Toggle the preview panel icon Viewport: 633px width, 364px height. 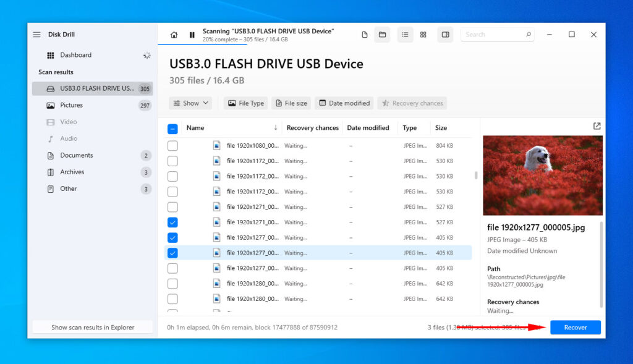pos(444,35)
